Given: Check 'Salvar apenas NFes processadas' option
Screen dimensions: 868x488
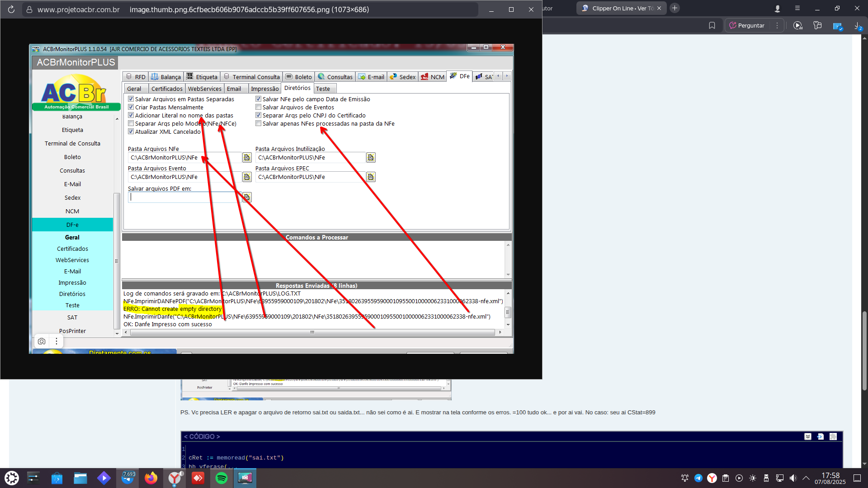Looking at the screenshot, I should pyautogui.click(x=259, y=124).
